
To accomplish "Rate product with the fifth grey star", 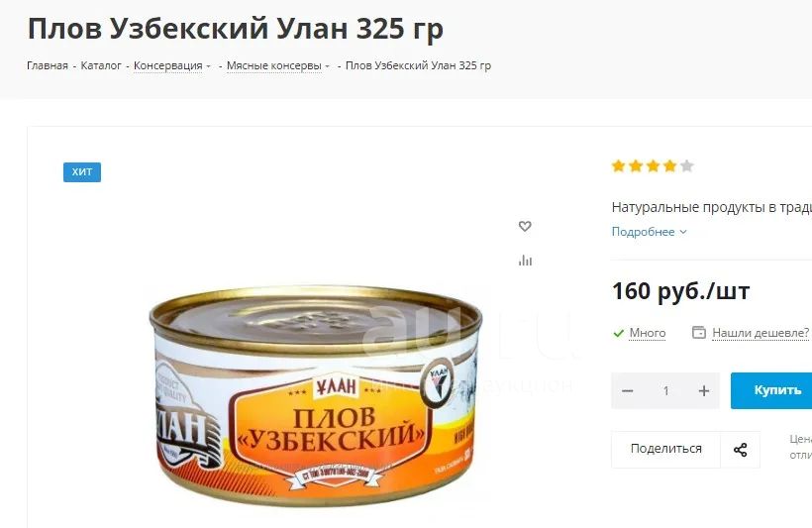I will click(x=686, y=165).
